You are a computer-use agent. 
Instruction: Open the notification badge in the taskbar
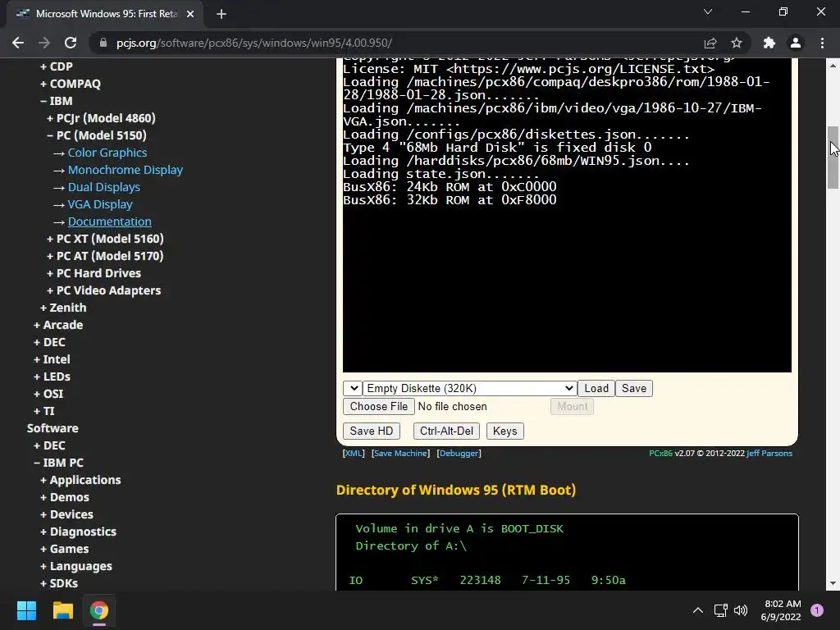pos(817,610)
